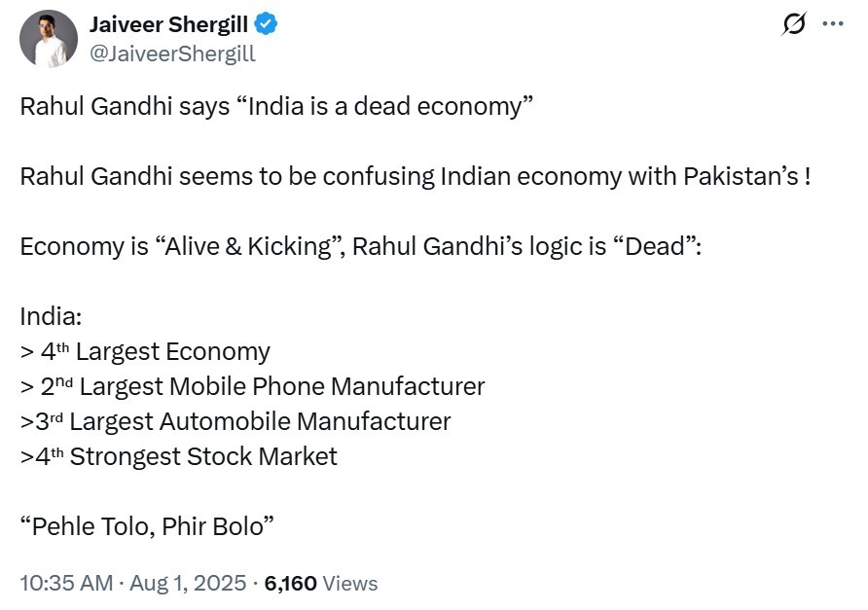
Task: Click the "4th Strongest Stock Market" line
Action: tap(180, 456)
